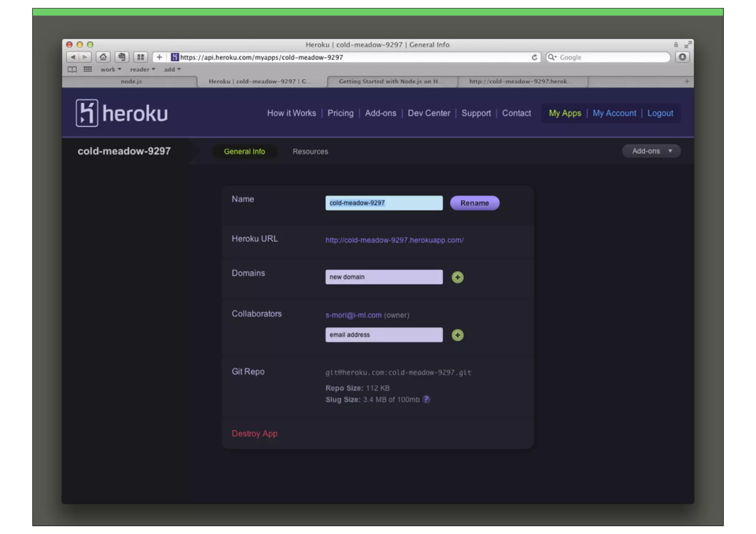Click the new domain input field
Image resolution: width=756 pixels, height=534 pixels.
[x=384, y=277]
